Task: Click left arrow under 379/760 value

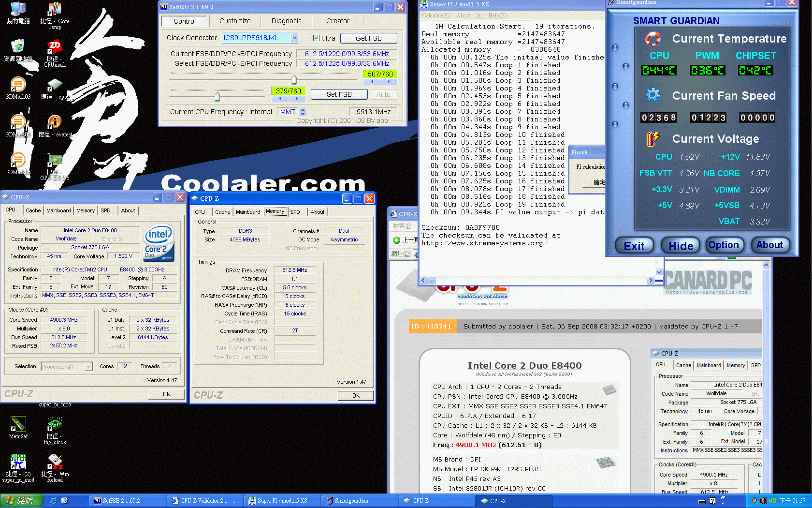Action: 280,99
